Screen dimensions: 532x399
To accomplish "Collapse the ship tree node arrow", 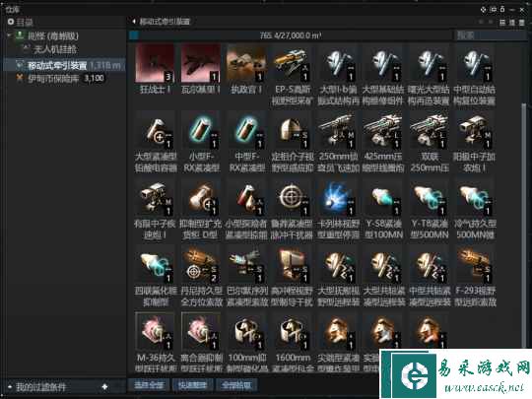I will click(x=9, y=34).
